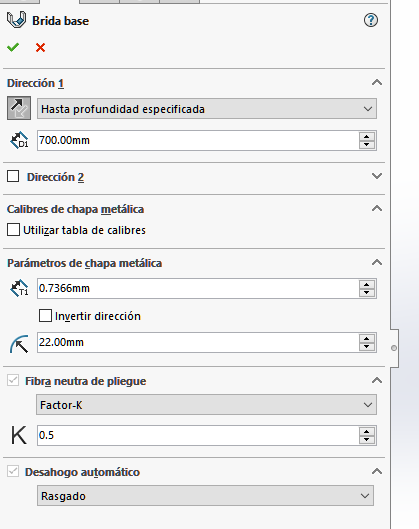Click the K factor icon
The width and height of the screenshot is (419, 529).
(x=19, y=435)
